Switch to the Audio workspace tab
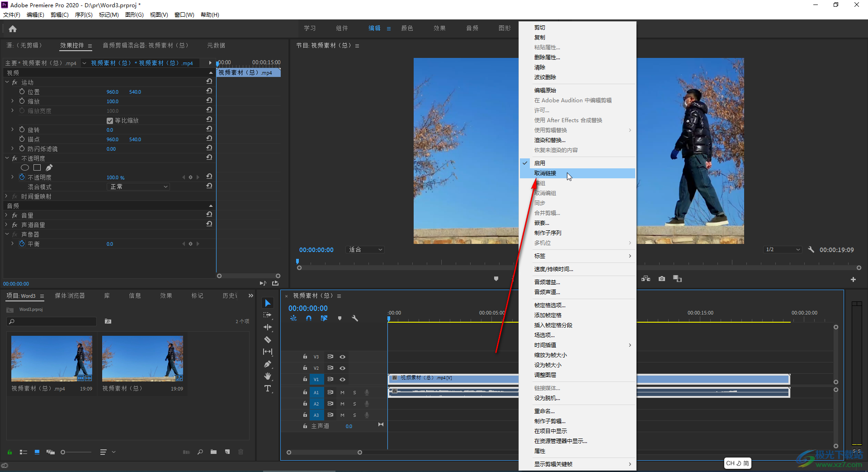The height and width of the screenshot is (472, 868). [472, 28]
